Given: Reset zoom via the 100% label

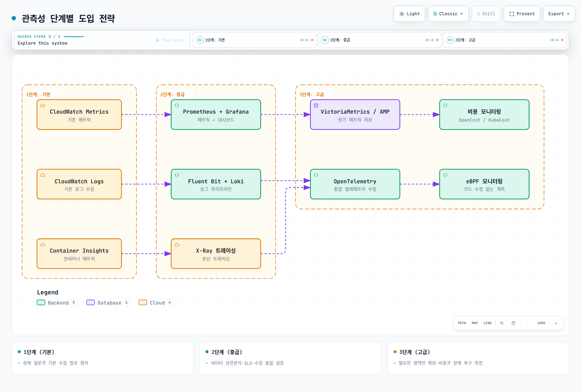Looking at the screenshot, I should [541, 323].
